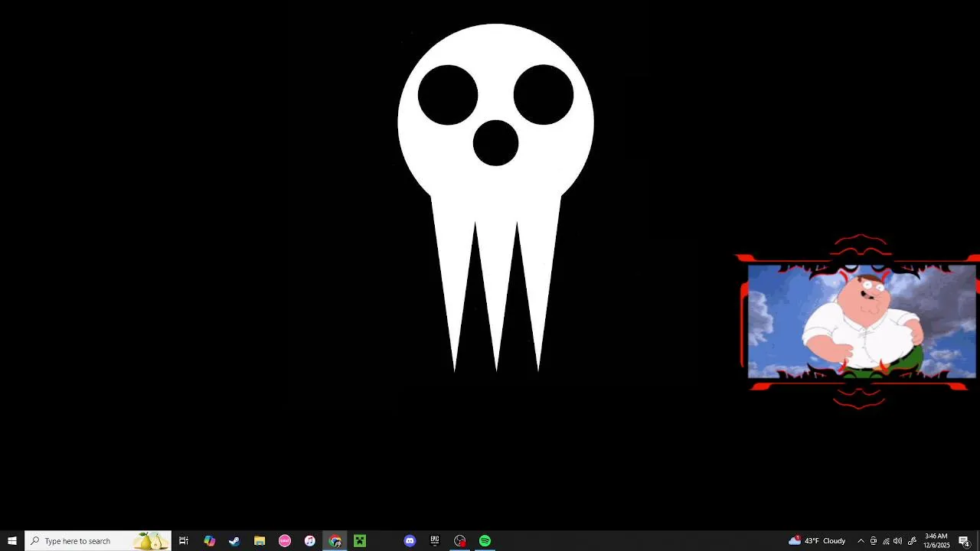Focus the Type here to search box
Image resolution: width=980 pixels, height=551 pixels.
tap(98, 541)
